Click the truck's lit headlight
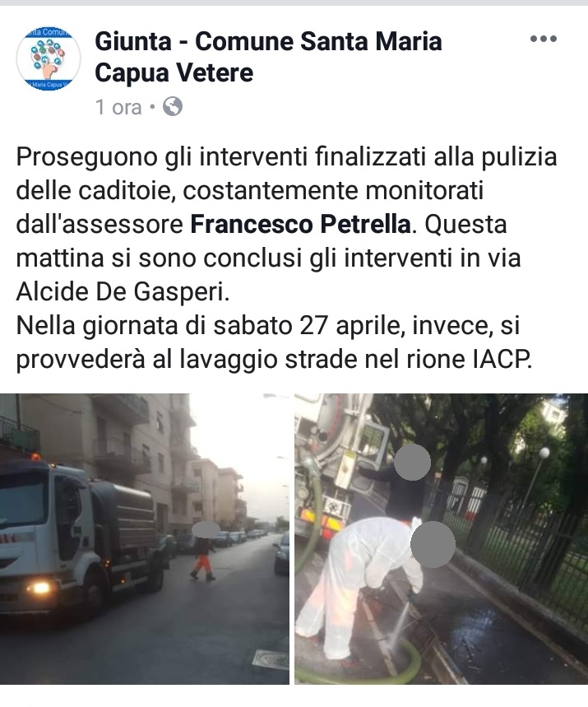Viewport: 588px width, 707px height. (x=40, y=588)
